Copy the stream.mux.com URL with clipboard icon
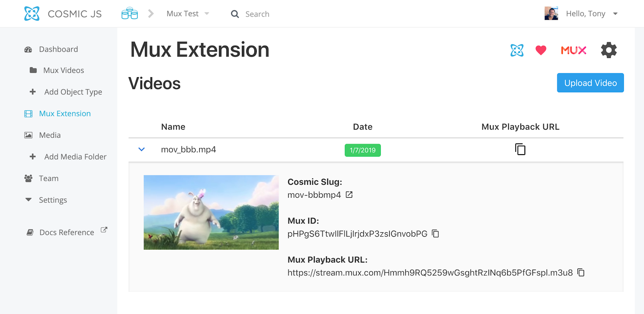The width and height of the screenshot is (644, 314). [x=581, y=273]
